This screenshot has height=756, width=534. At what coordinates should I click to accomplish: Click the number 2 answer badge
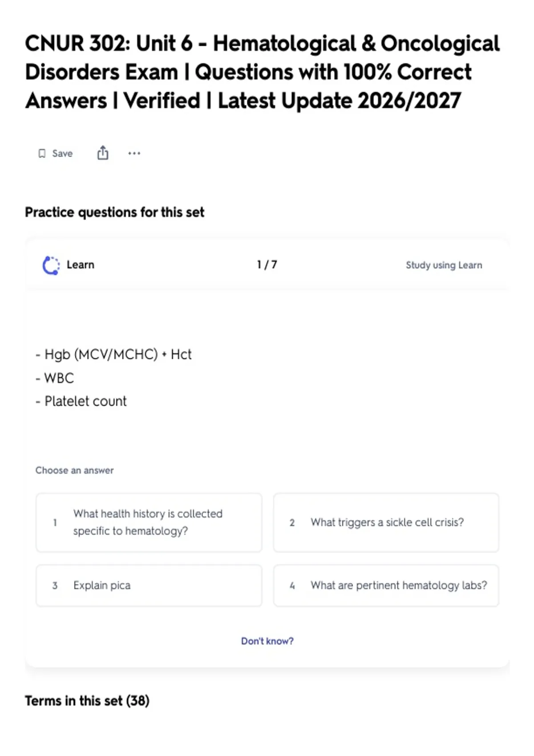(292, 523)
